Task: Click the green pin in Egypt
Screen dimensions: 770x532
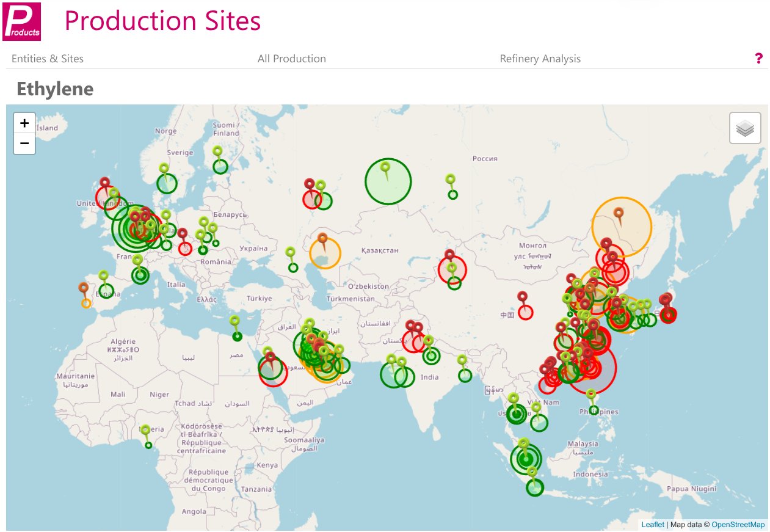Action: (234, 321)
